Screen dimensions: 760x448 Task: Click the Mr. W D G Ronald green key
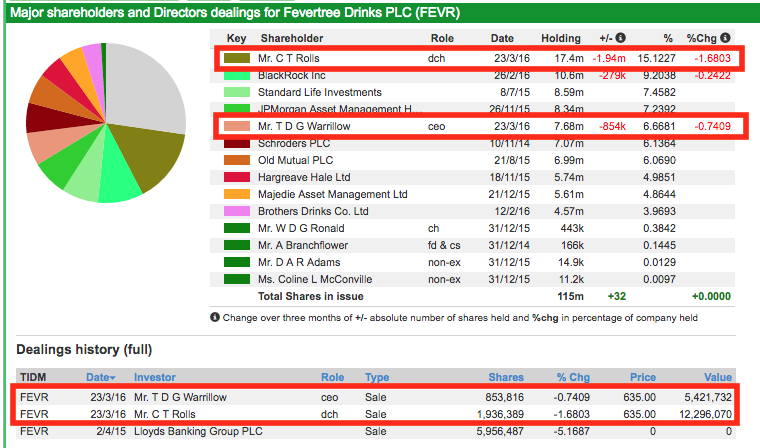[x=237, y=228]
